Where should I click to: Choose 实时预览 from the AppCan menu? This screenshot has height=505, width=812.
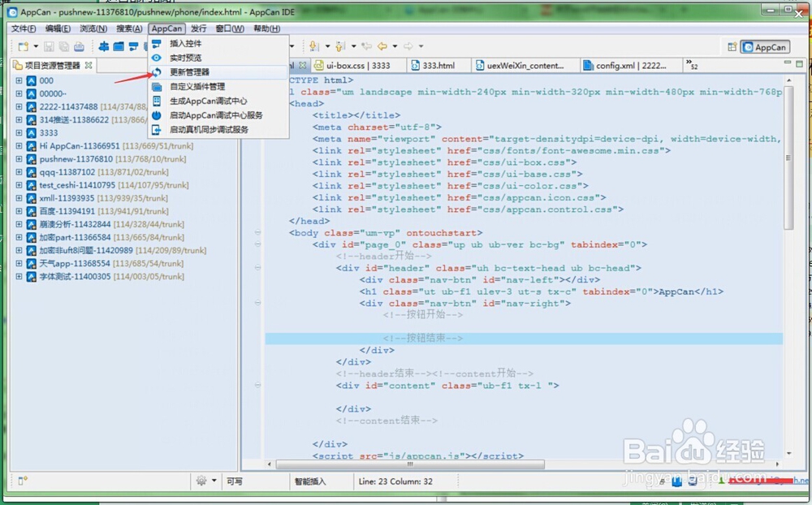click(x=218, y=58)
